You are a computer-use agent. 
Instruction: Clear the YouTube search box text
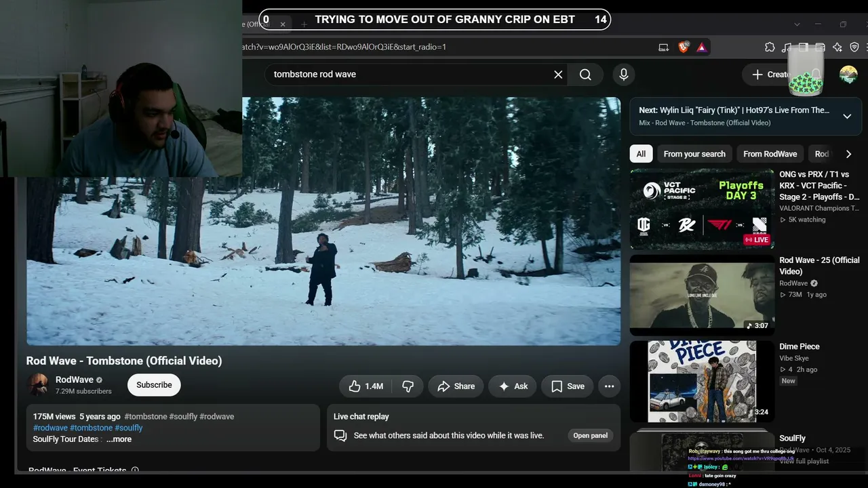558,75
